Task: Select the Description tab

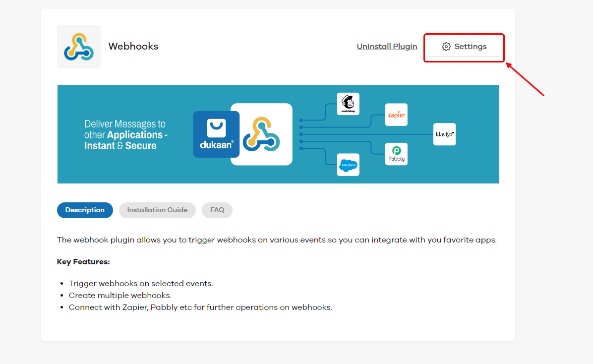Action: (85, 210)
